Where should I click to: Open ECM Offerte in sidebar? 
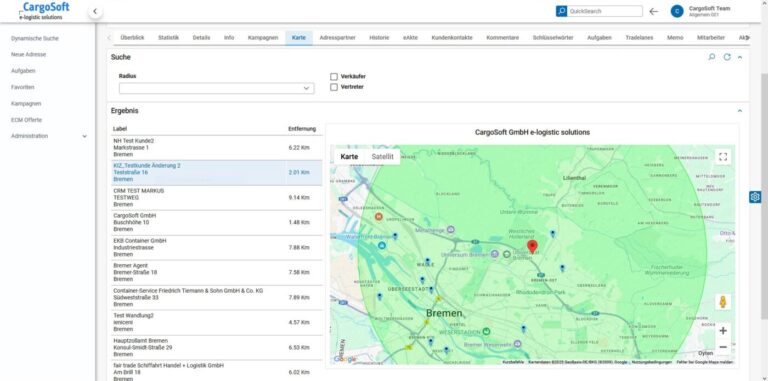coord(26,120)
